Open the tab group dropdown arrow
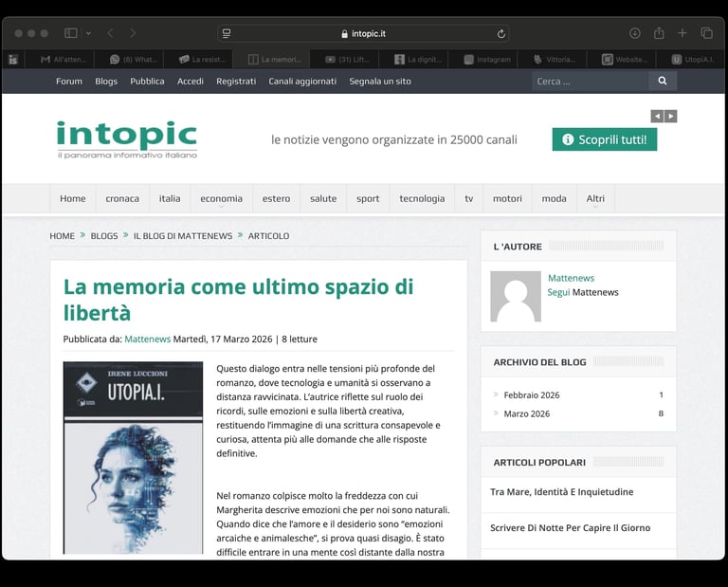The image size is (728, 587). click(x=88, y=33)
